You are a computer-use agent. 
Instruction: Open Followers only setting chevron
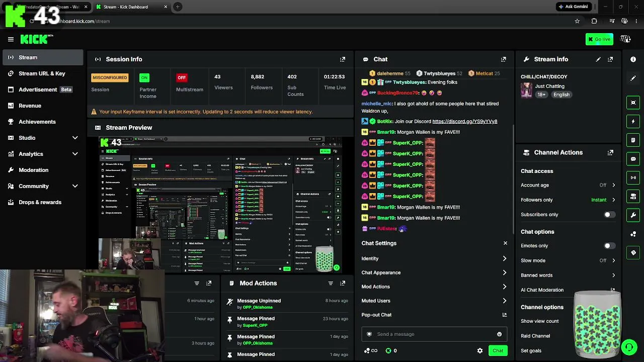pos(613,200)
